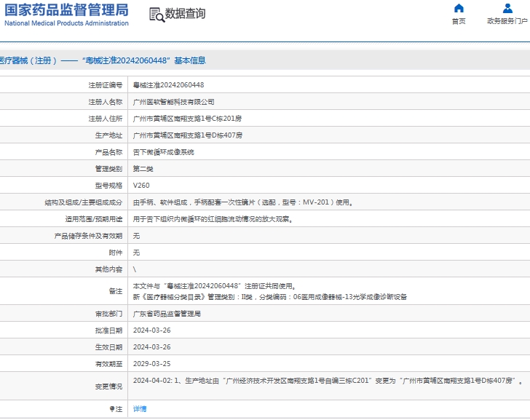Click the 变更情况 label
The height and width of the screenshot is (420, 530).
[108, 387]
